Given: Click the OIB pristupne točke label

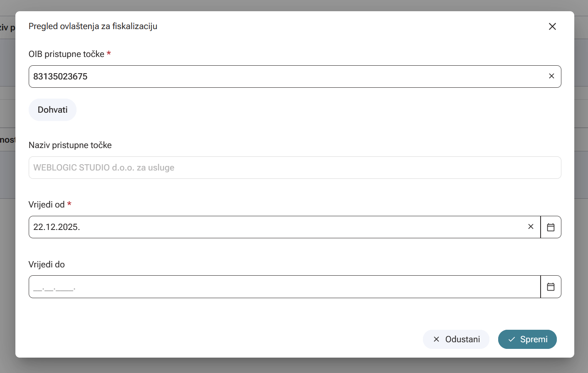Looking at the screenshot, I should (67, 54).
